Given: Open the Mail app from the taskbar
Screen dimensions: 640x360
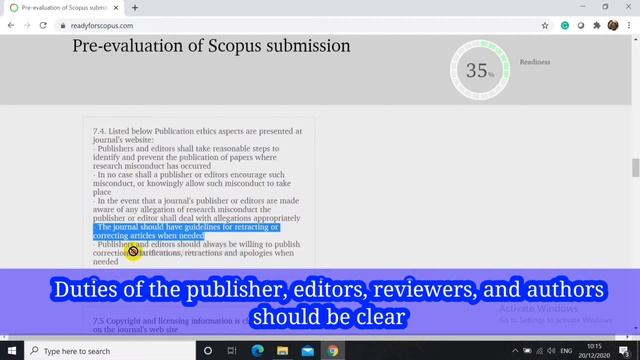Looking at the screenshot, I should tap(307, 351).
